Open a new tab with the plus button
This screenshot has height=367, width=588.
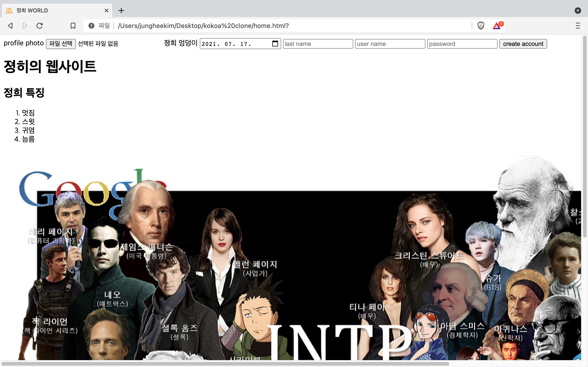121,11
